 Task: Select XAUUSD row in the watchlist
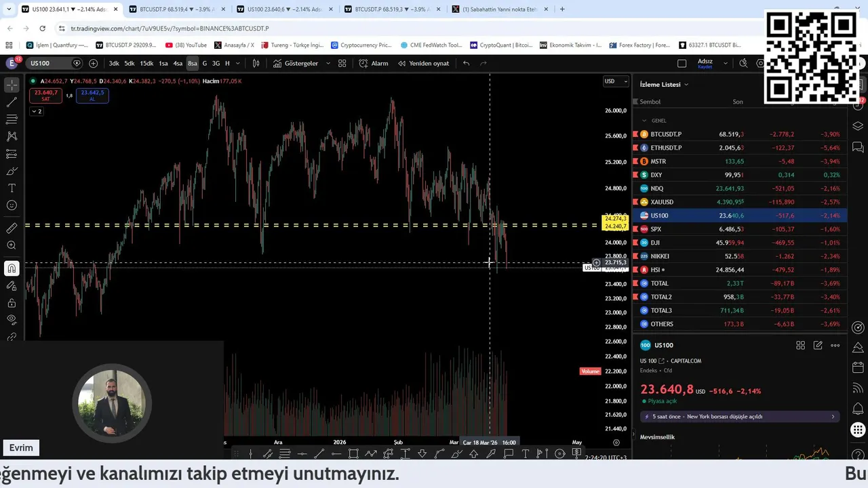pos(740,202)
